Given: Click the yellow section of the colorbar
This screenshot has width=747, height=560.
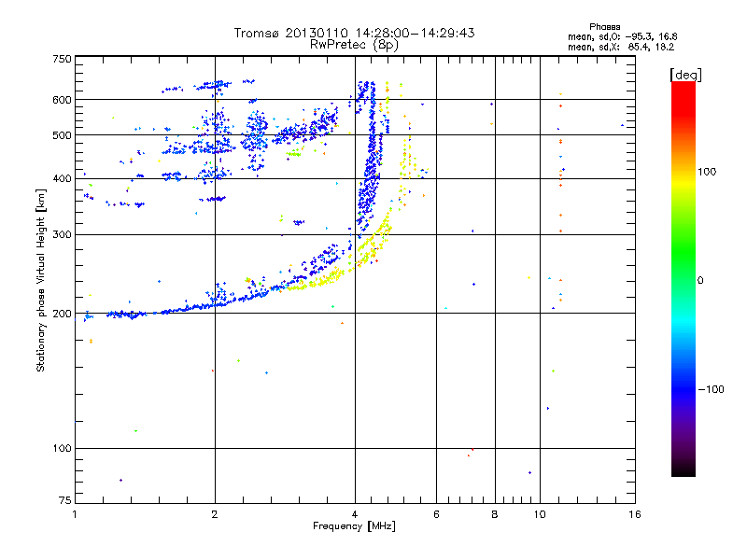Looking at the screenshot, I should (x=684, y=183).
